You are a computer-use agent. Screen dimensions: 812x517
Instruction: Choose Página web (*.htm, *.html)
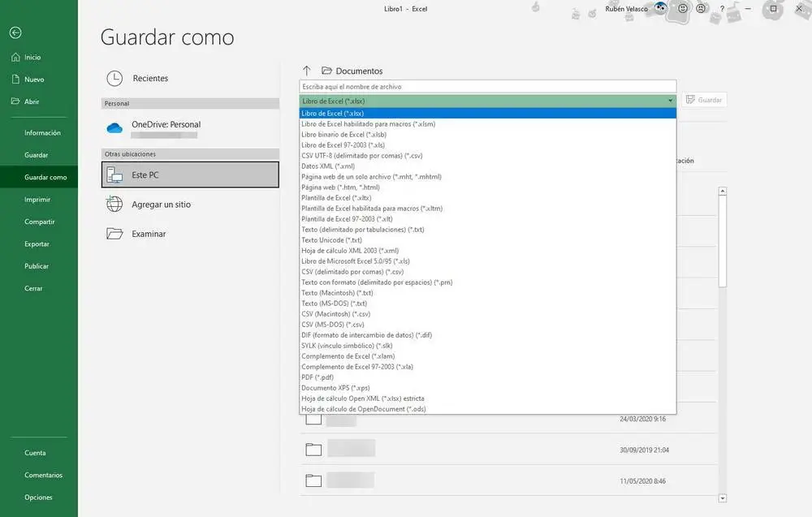[x=488, y=187]
